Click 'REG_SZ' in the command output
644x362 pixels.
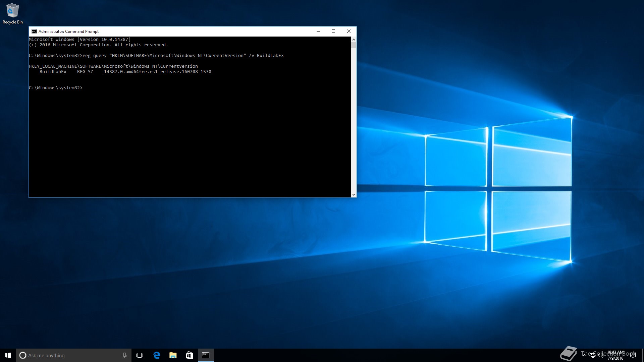click(x=85, y=72)
